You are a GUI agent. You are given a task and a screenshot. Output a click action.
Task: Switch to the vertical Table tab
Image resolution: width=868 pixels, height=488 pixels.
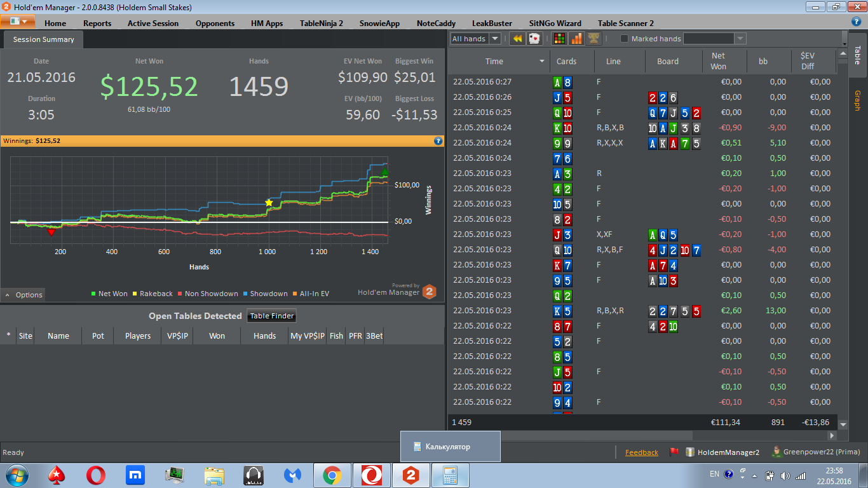(857, 55)
